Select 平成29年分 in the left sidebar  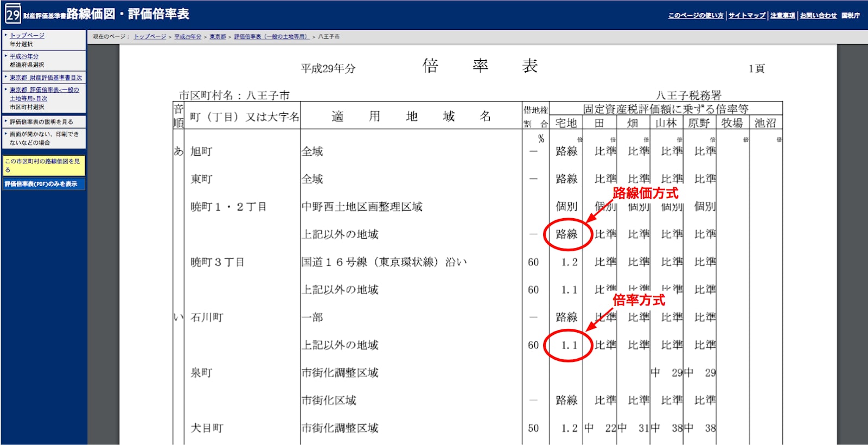24,56
